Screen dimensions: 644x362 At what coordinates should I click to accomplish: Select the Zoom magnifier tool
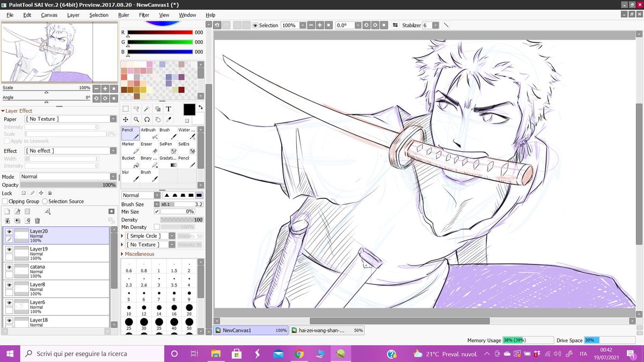click(x=136, y=120)
